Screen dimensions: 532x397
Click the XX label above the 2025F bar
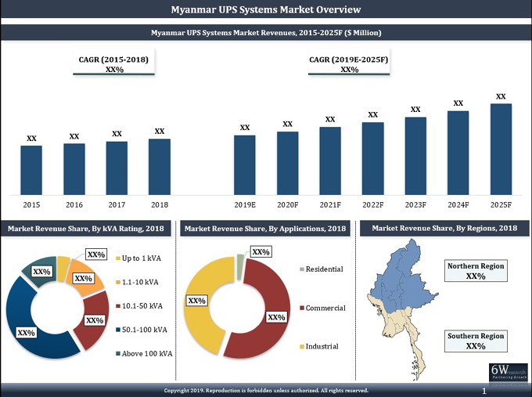(501, 96)
